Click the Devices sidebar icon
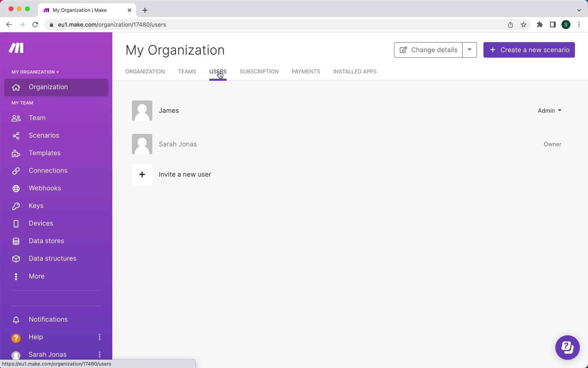Viewport: 588px width, 368px height. click(16, 224)
